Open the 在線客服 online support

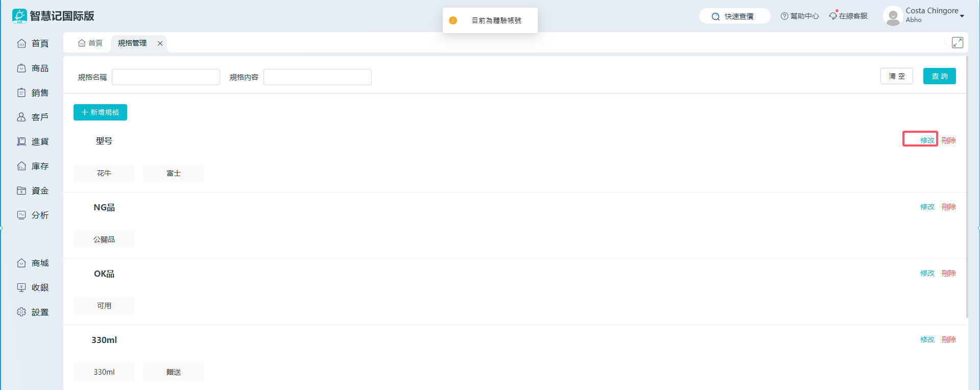[848, 16]
